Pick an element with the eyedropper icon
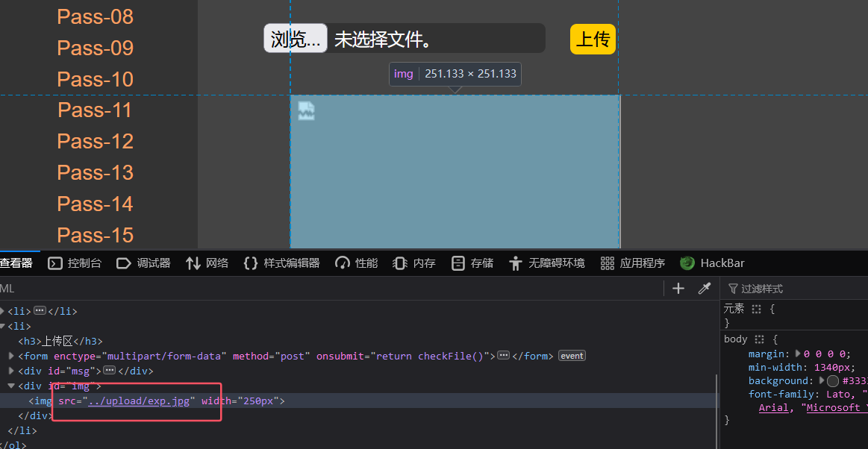Screen dimensions: 868x449 [x=704, y=288]
